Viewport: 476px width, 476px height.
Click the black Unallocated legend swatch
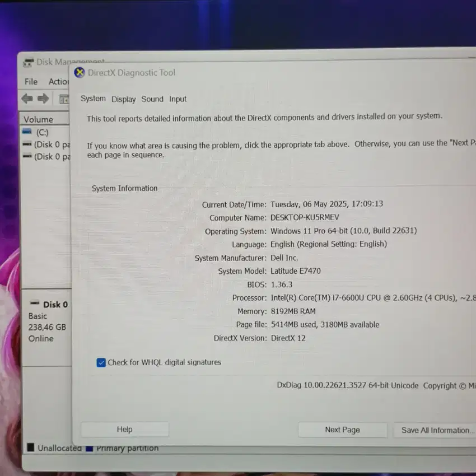pyautogui.click(x=31, y=447)
